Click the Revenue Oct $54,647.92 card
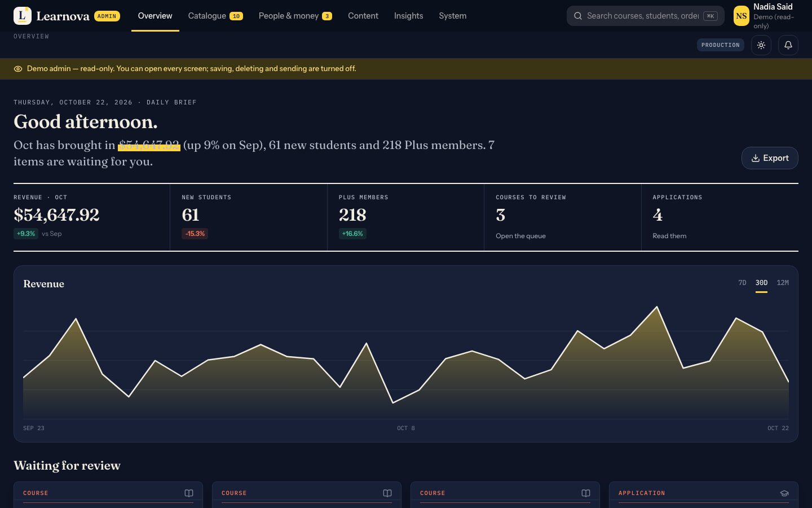 91,217
